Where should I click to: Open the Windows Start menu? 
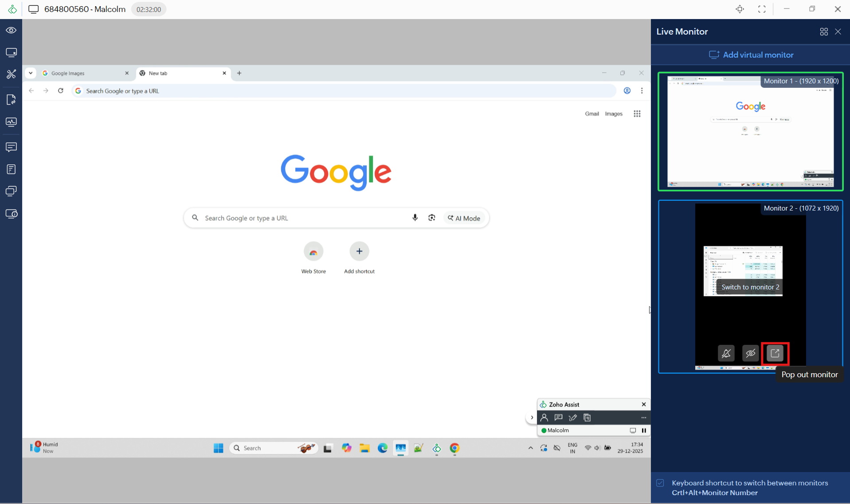(218, 448)
